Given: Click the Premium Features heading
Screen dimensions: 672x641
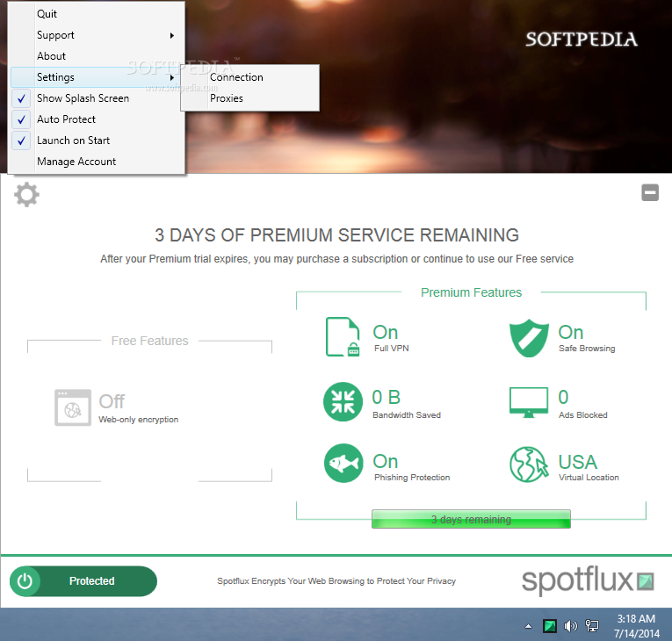Looking at the screenshot, I should (x=471, y=292).
